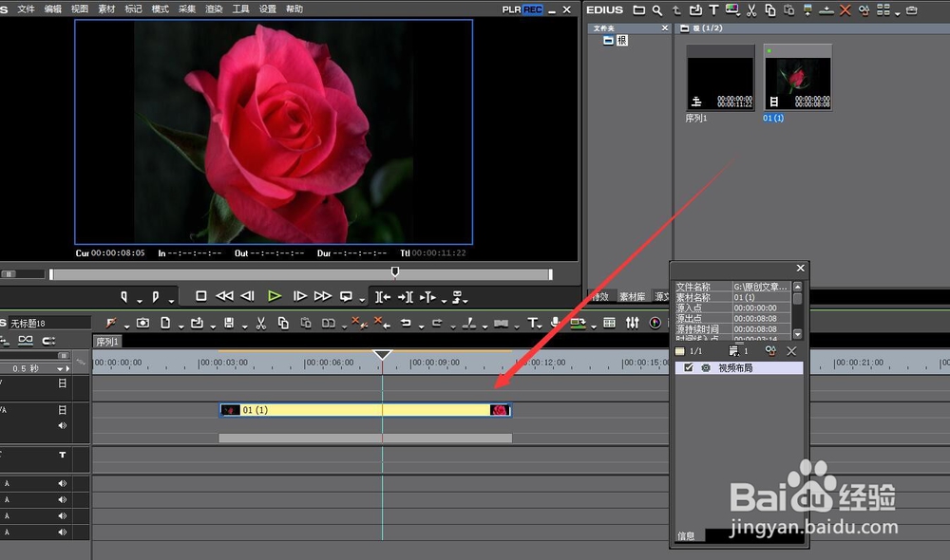Click the timeline Copy icon
Viewport: 950px width, 560px height.
[x=283, y=323]
